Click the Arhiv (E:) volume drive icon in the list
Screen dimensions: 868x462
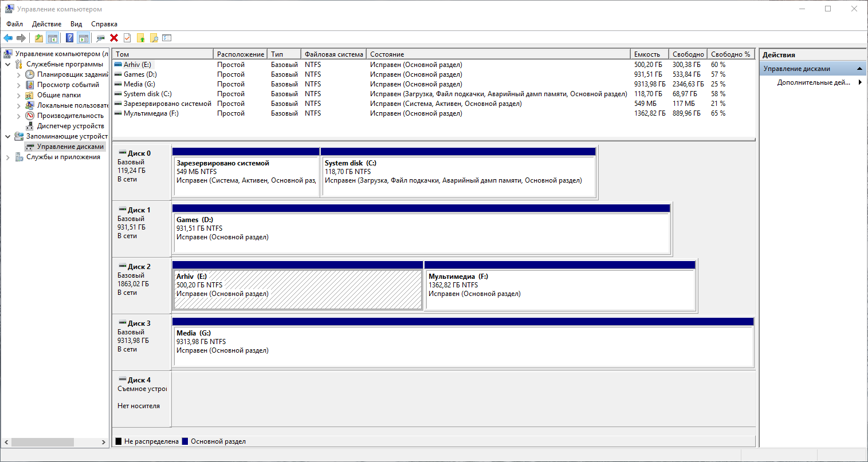pos(118,65)
